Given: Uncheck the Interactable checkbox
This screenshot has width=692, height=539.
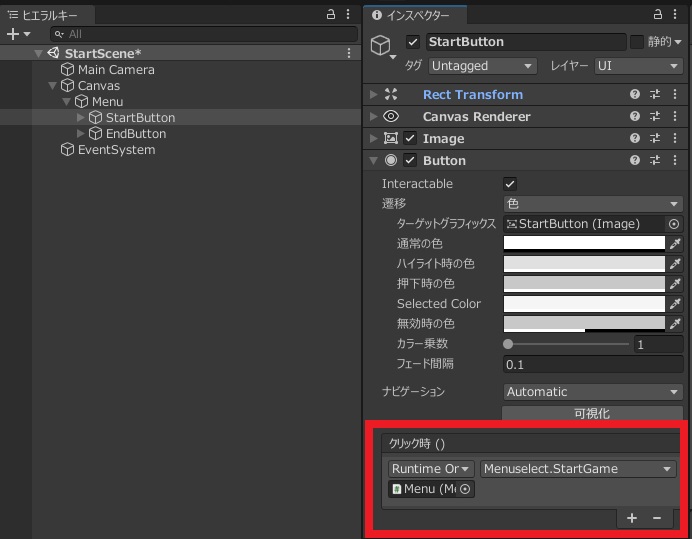Looking at the screenshot, I should coord(510,184).
